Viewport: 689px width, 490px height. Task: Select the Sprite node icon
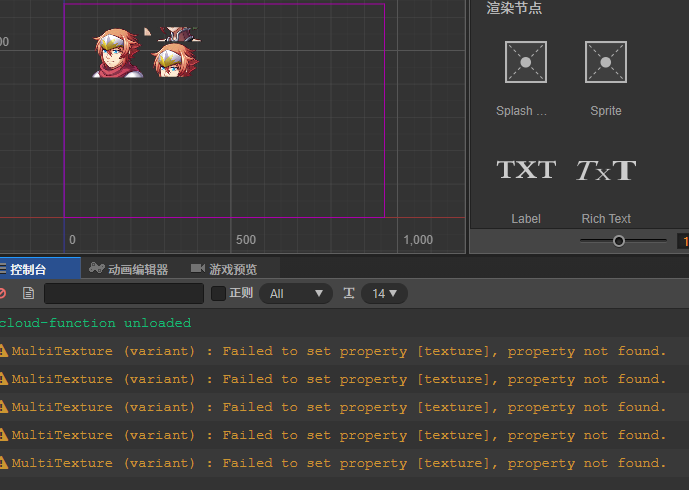pos(606,62)
